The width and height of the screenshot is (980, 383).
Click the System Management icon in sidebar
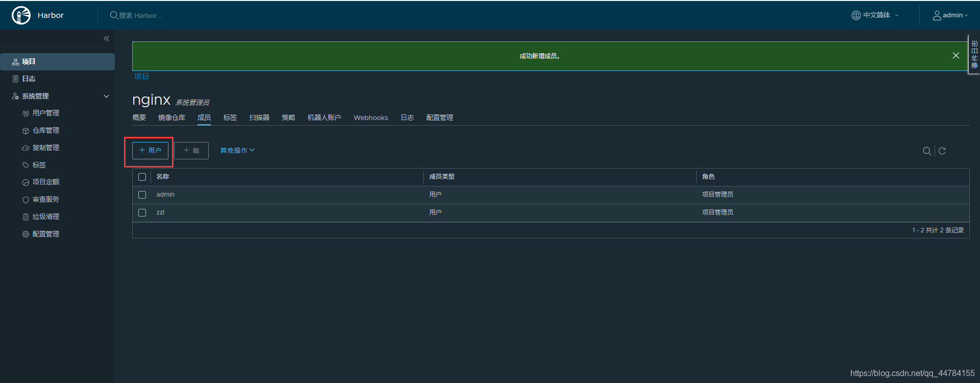click(16, 96)
